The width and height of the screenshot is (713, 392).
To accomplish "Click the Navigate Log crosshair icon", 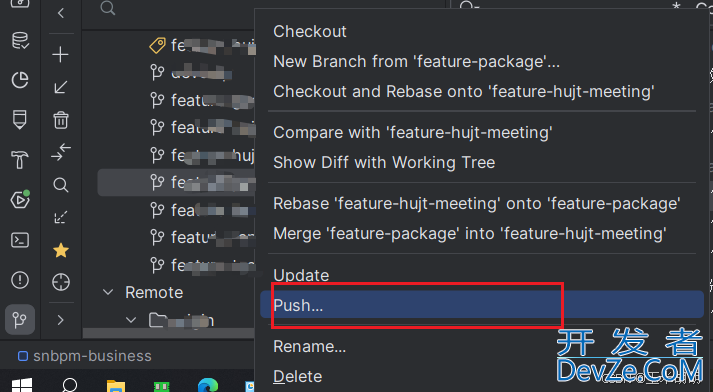I will point(61,282).
